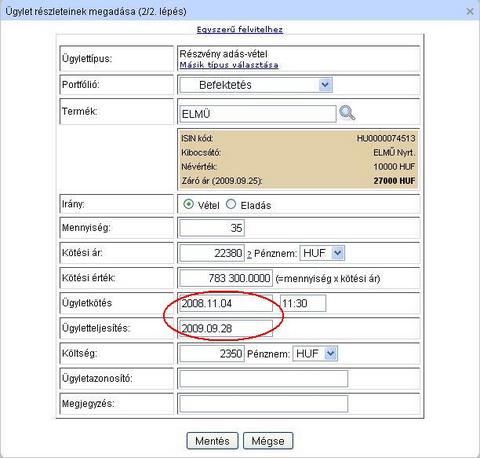Expand the Kötési ár Pénznem HUF dropdown
Image resolution: width=480 pixels, height=458 pixels.
pyautogui.click(x=322, y=253)
